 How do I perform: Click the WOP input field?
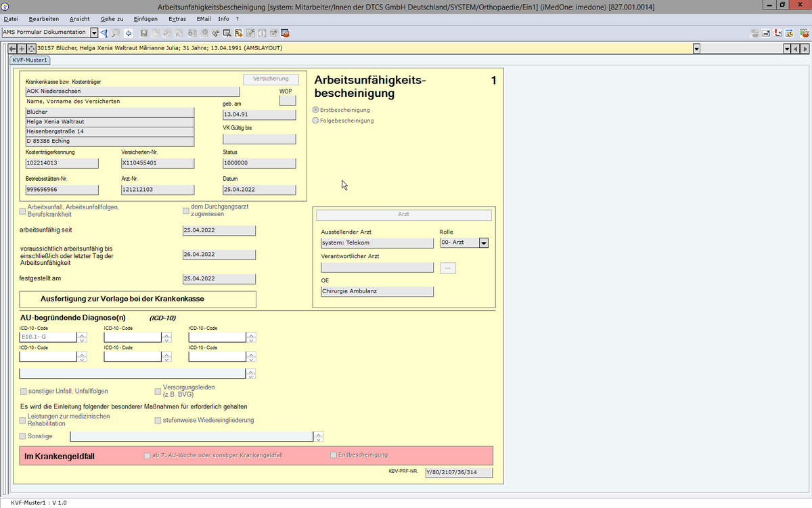pos(288,101)
